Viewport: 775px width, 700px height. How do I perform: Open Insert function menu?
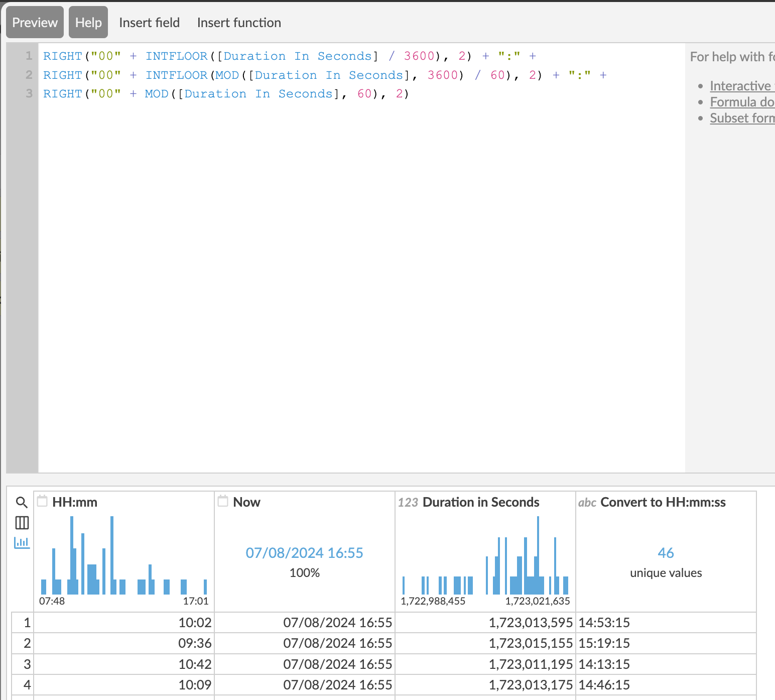point(239,23)
